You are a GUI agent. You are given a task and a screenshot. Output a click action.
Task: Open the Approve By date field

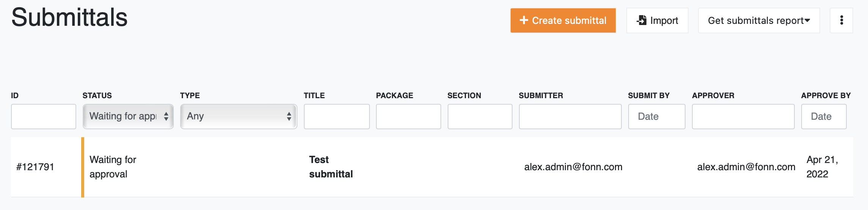pyautogui.click(x=824, y=116)
